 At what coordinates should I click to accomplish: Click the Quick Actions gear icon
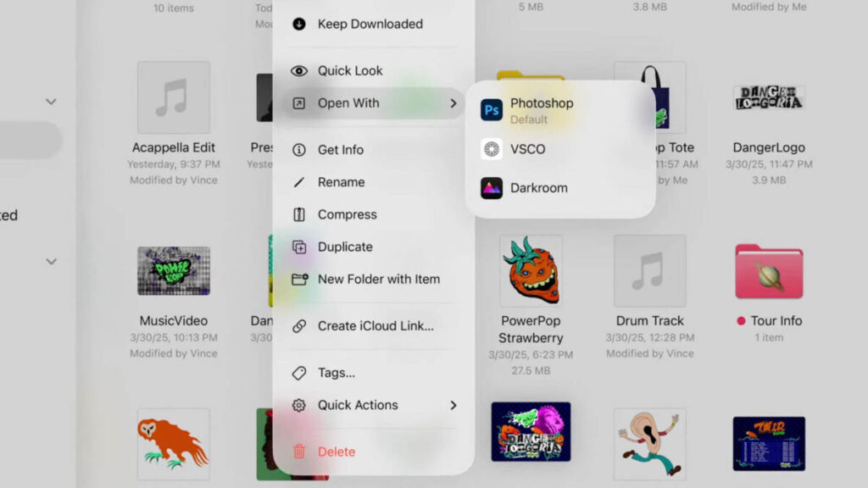(299, 406)
